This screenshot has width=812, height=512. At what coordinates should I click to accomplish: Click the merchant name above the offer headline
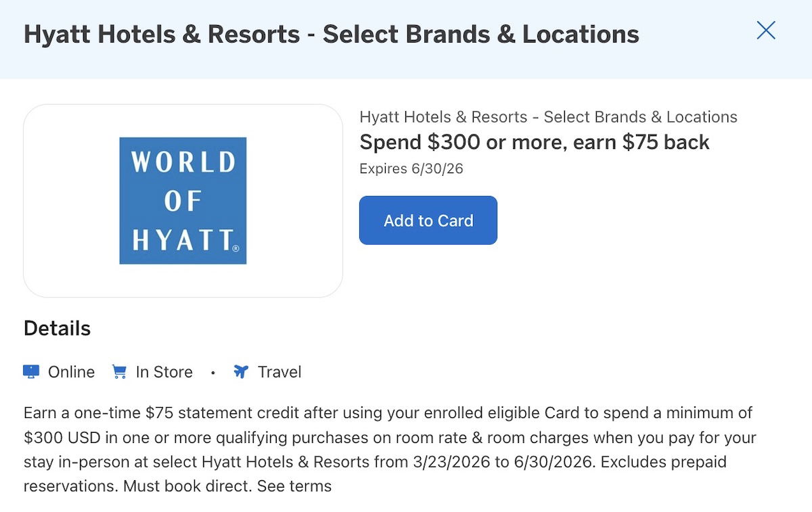548,117
